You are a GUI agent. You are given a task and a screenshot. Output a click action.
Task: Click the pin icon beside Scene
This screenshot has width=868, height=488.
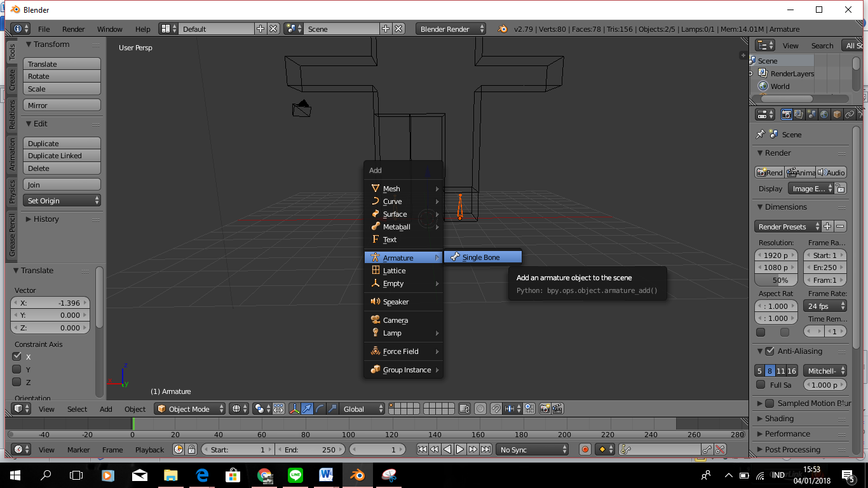[x=760, y=135]
